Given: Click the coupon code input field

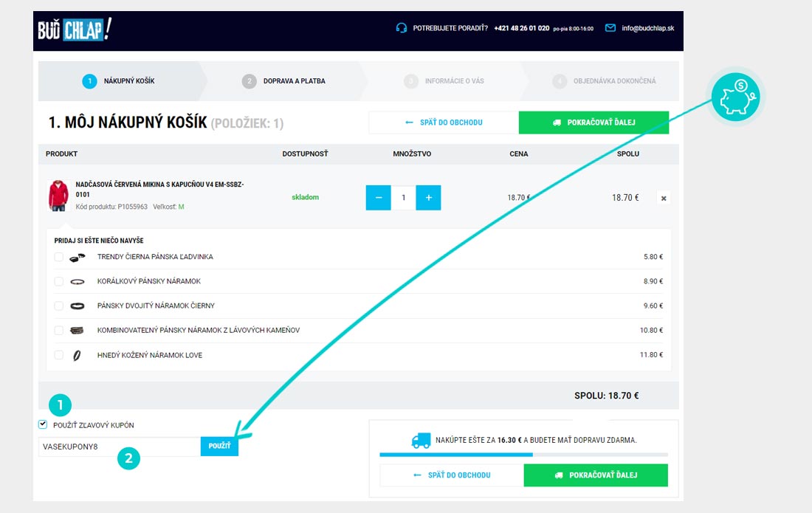Looking at the screenshot, I should 119,447.
